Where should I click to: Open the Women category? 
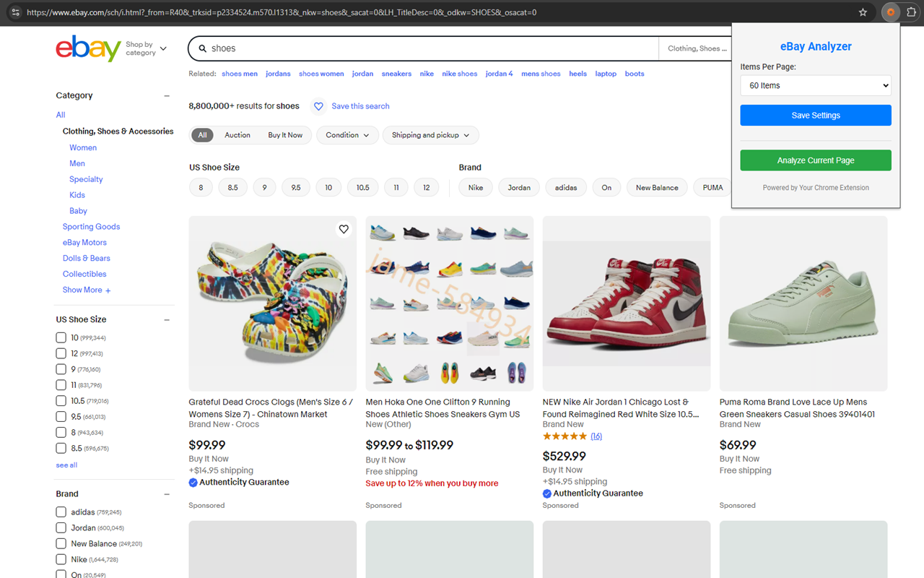[83, 147]
